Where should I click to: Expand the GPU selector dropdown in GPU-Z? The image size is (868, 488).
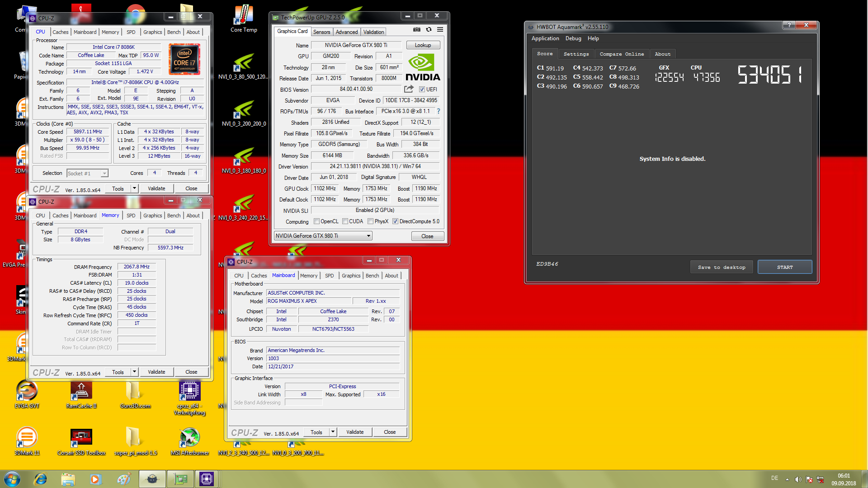368,236
